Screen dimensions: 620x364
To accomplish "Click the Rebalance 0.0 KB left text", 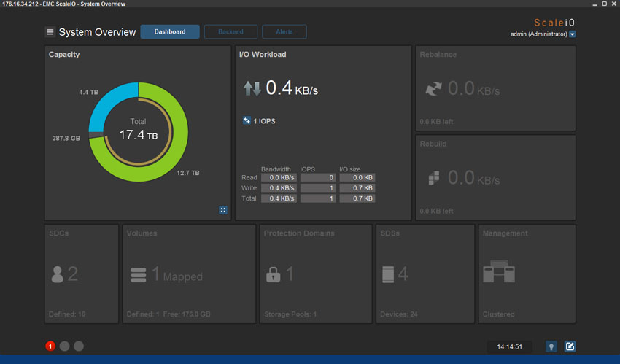I will 436,122.
